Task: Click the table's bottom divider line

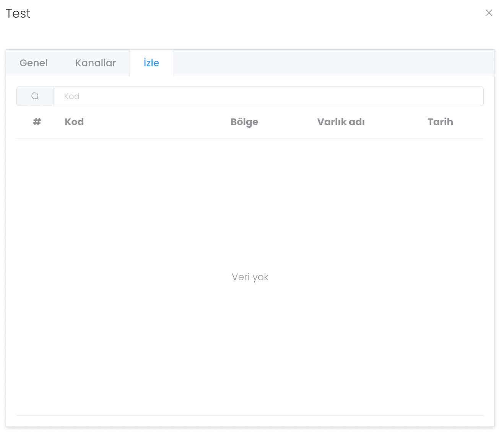Action: tap(250, 415)
